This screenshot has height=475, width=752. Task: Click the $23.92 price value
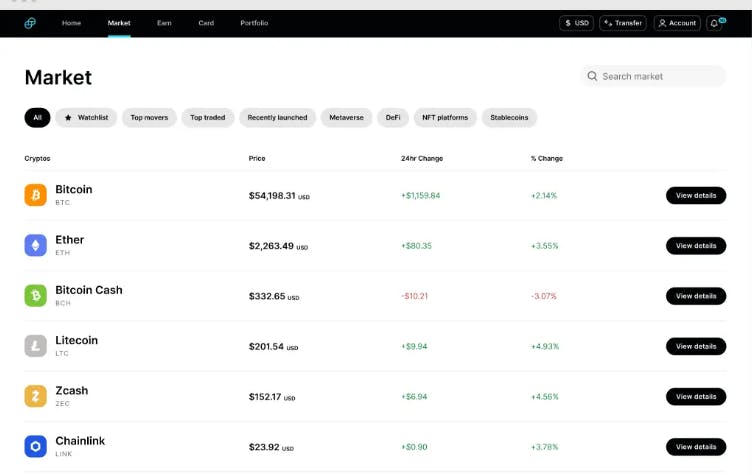point(264,447)
